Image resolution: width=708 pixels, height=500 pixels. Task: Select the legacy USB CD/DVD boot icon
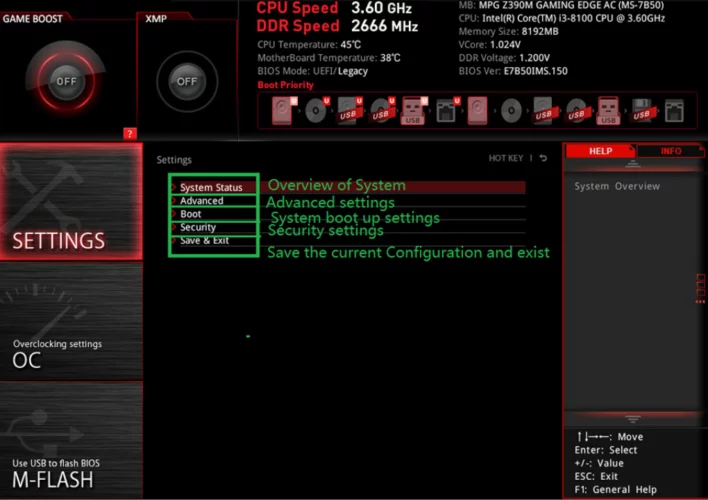tap(577, 111)
